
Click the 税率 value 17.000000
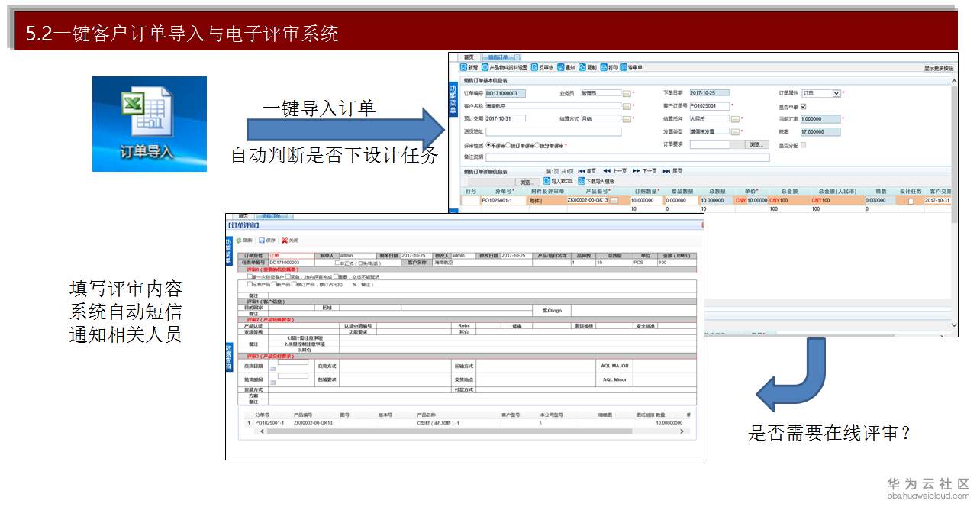[x=820, y=131]
